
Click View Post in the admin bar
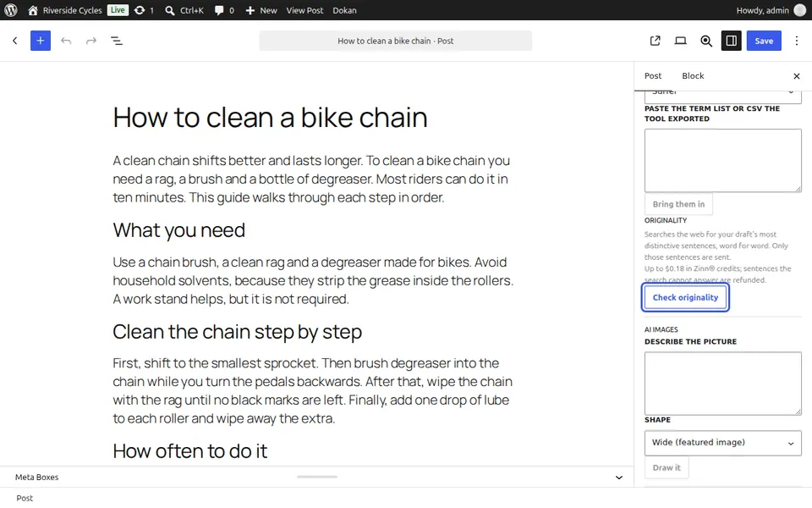(304, 10)
